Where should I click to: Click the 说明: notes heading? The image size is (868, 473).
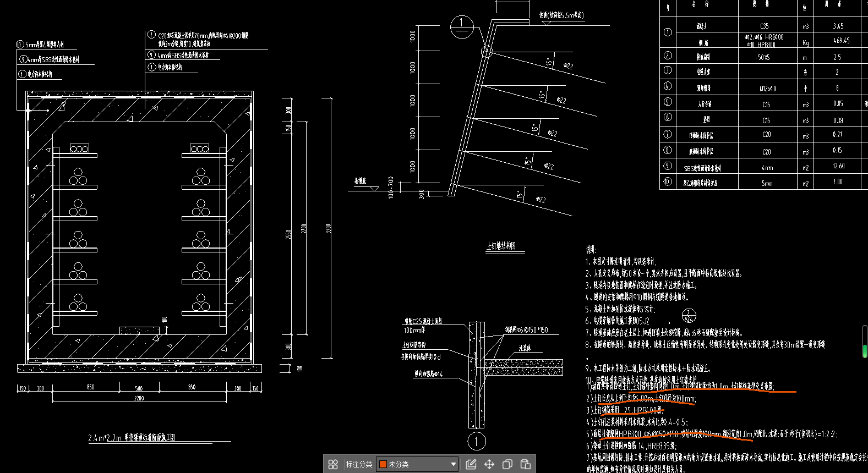click(591, 250)
